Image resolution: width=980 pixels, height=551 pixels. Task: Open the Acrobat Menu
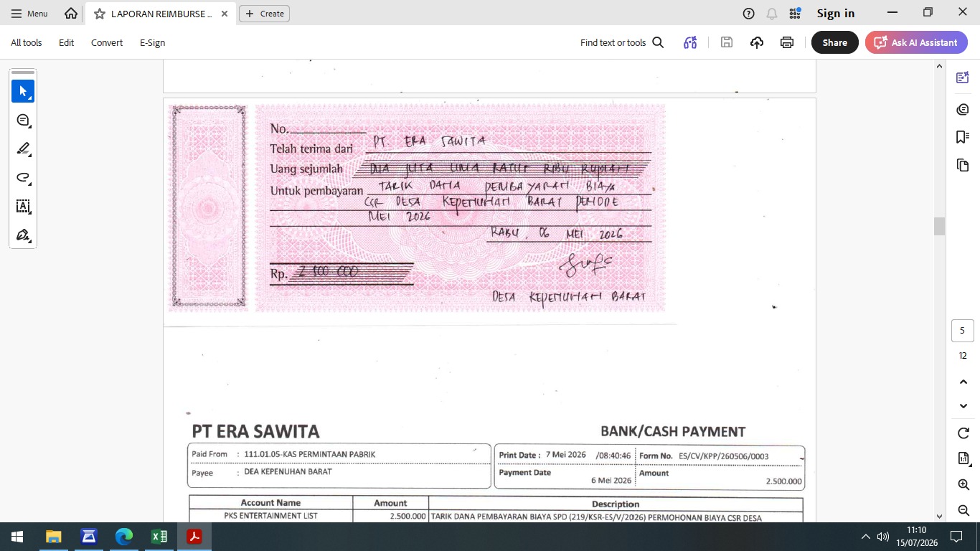coord(29,14)
